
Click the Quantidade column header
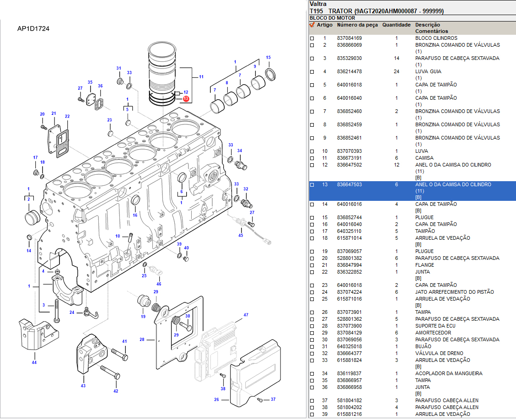click(x=396, y=25)
